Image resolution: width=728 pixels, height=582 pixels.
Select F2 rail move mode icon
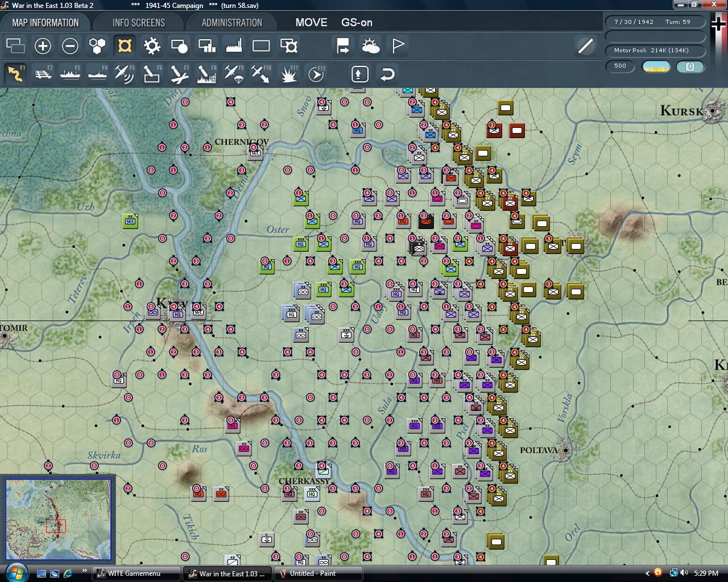coord(43,74)
